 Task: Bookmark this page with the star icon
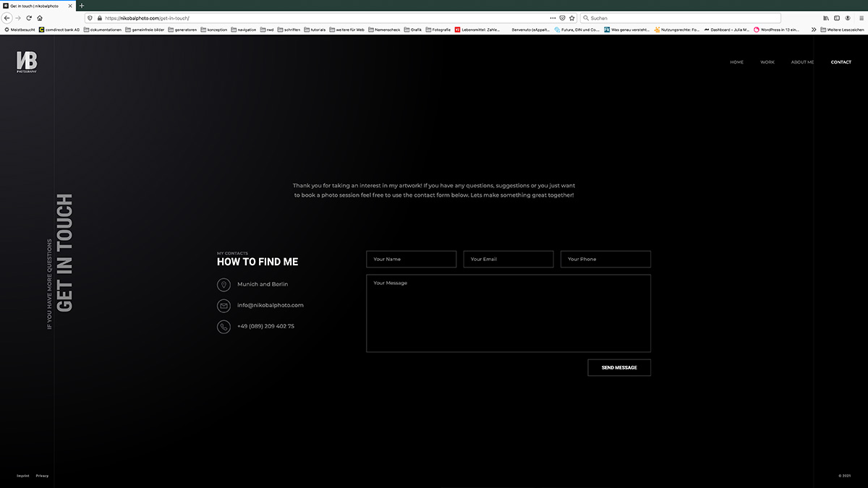572,17
